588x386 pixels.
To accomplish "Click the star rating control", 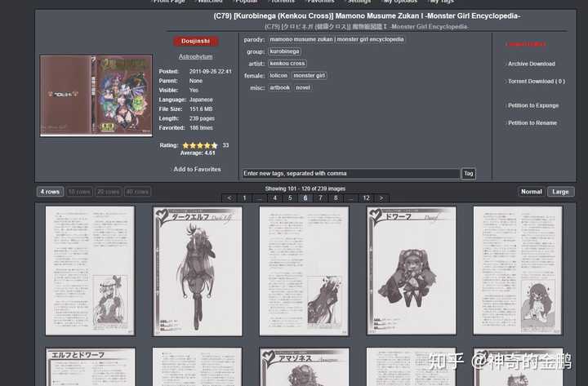I will point(200,145).
